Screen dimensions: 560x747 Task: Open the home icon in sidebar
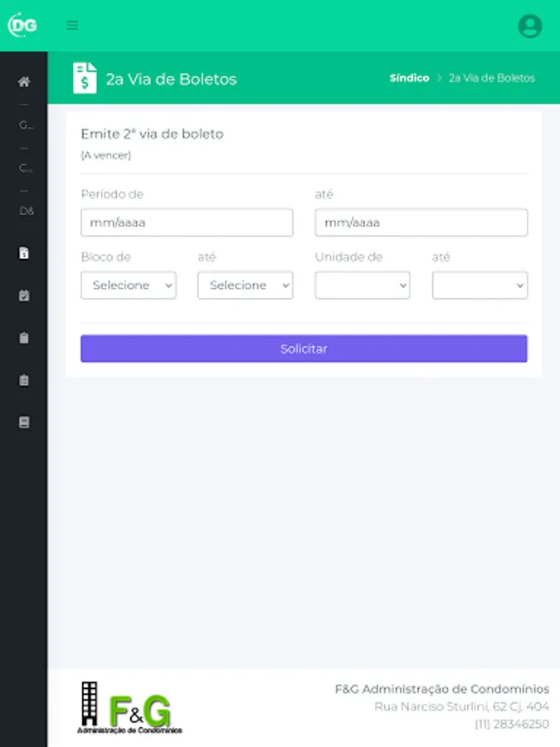[24, 81]
